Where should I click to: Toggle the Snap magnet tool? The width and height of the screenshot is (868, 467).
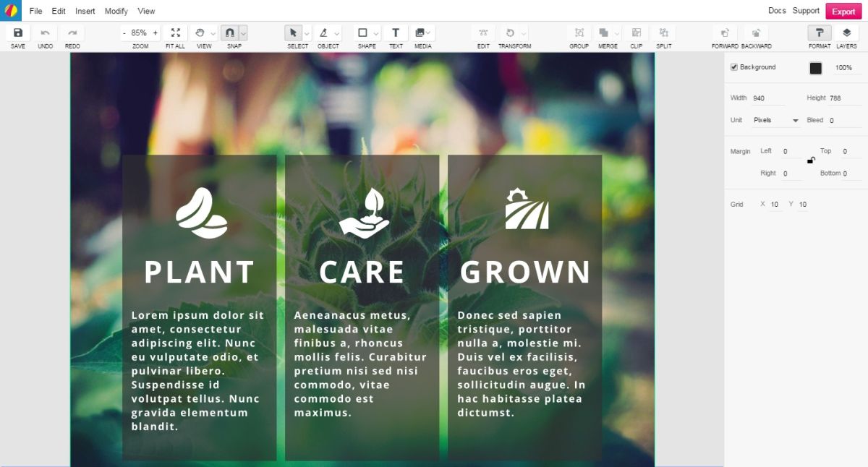(x=229, y=33)
